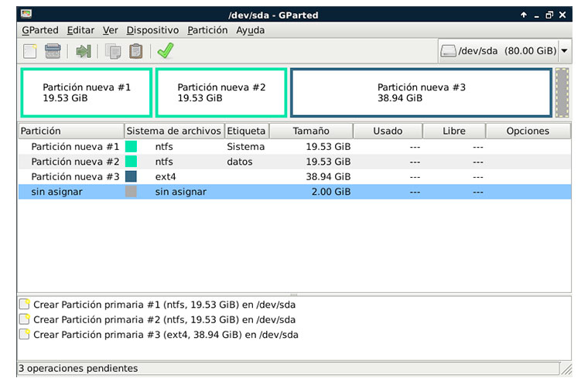The width and height of the screenshot is (588, 385).
Task: Select operation Crear Partición primaria #3 (ext4)
Action: tap(166, 335)
